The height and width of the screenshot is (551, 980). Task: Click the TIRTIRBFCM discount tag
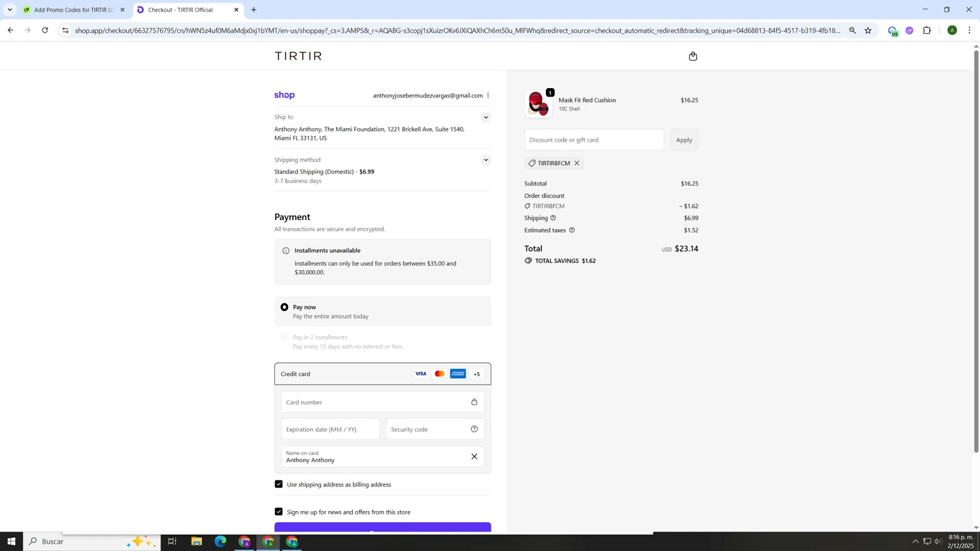[554, 163]
